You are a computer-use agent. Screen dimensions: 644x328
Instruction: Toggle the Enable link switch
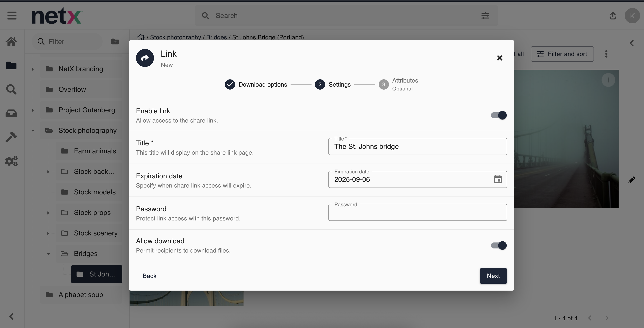pos(498,115)
